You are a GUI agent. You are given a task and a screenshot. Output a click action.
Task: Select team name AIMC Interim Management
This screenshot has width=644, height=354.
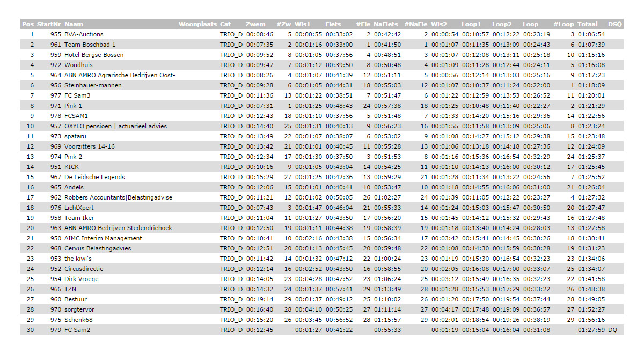[x=103, y=238]
